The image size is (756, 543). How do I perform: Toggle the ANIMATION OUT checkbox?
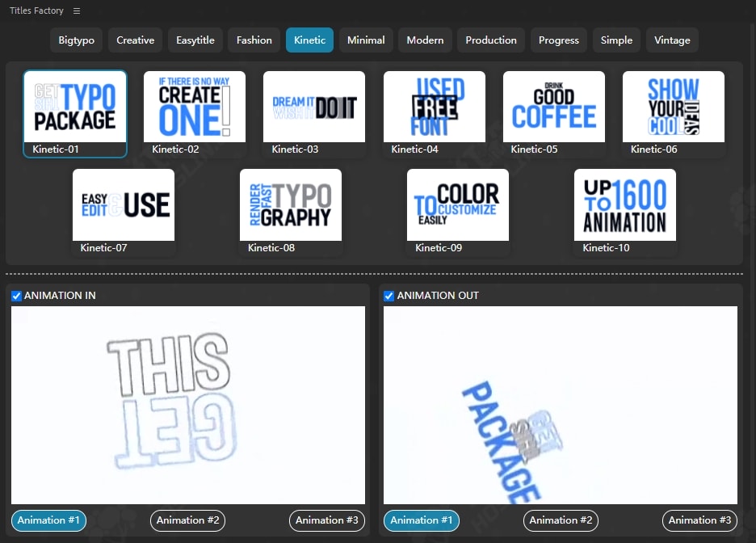[x=389, y=296]
